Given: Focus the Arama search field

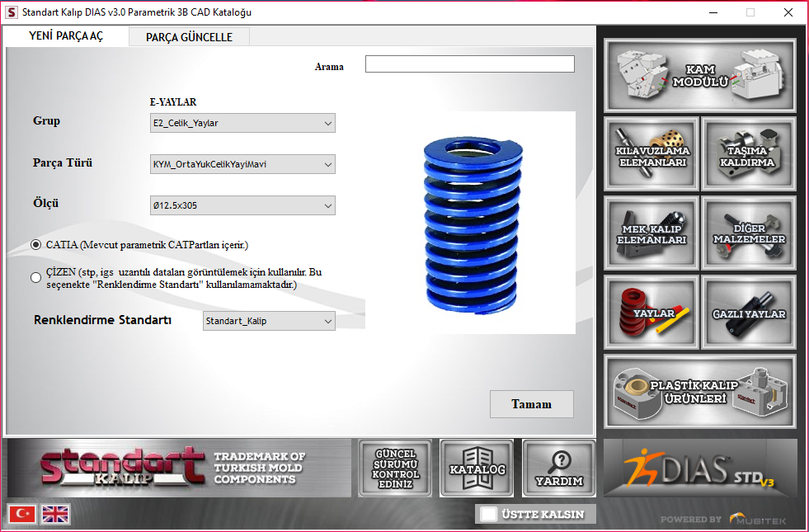Looking at the screenshot, I should pyautogui.click(x=469, y=64).
